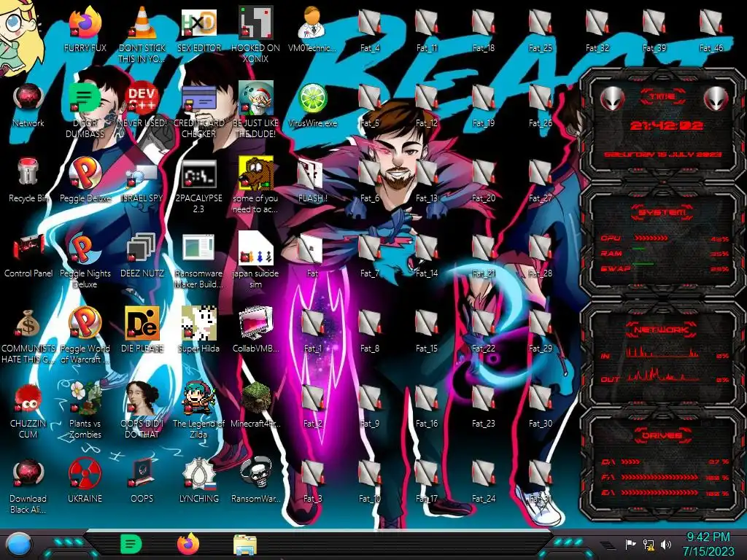Open the FURRY FUX Firefox desktop icon
Image resolution: width=747 pixels, height=560 pixels.
click(x=85, y=23)
